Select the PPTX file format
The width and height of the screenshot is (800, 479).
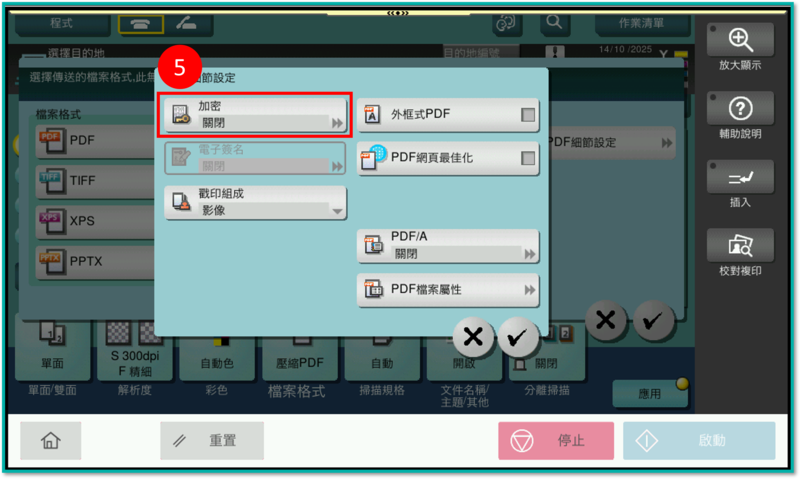click(x=95, y=261)
